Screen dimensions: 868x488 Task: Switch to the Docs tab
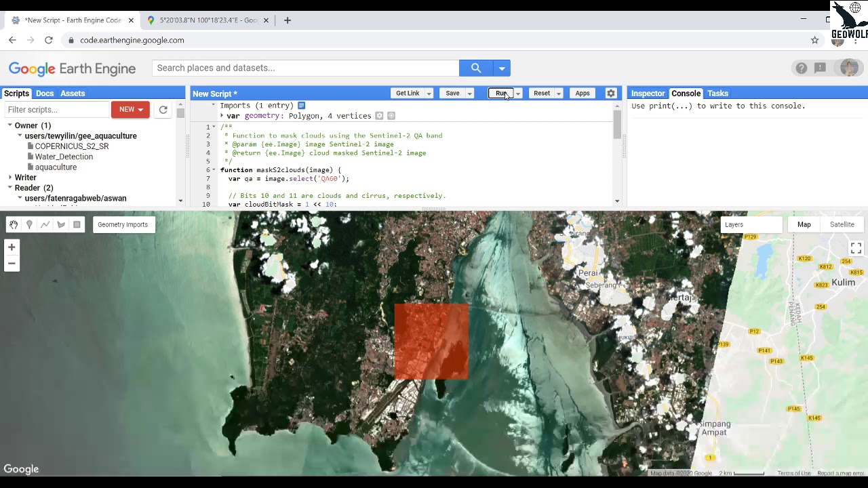coord(45,94)
